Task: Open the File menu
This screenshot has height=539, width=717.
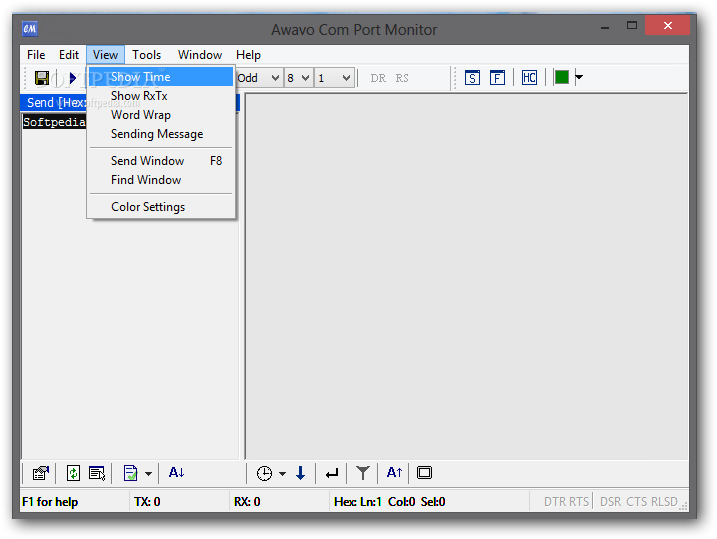Action: (36, 55)
